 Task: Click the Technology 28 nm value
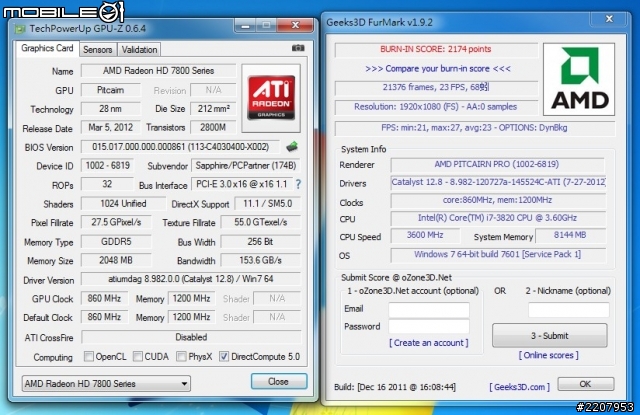point(111,109)
